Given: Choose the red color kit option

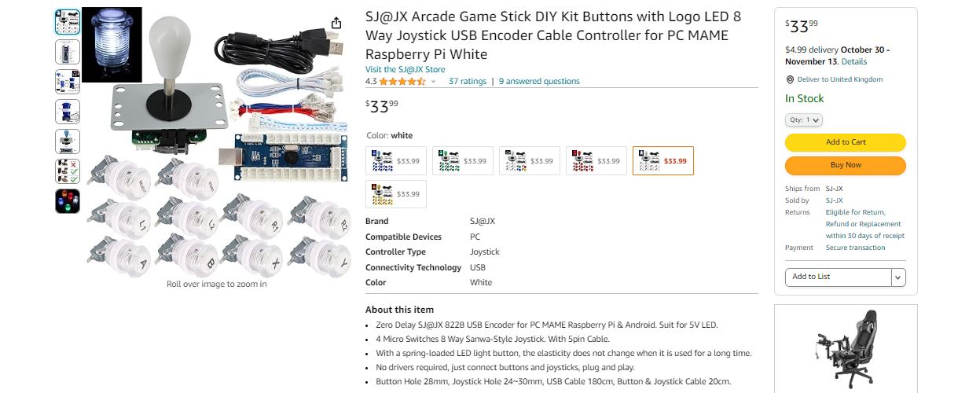Looking at the screenshot, I should (x=596, y=160).
